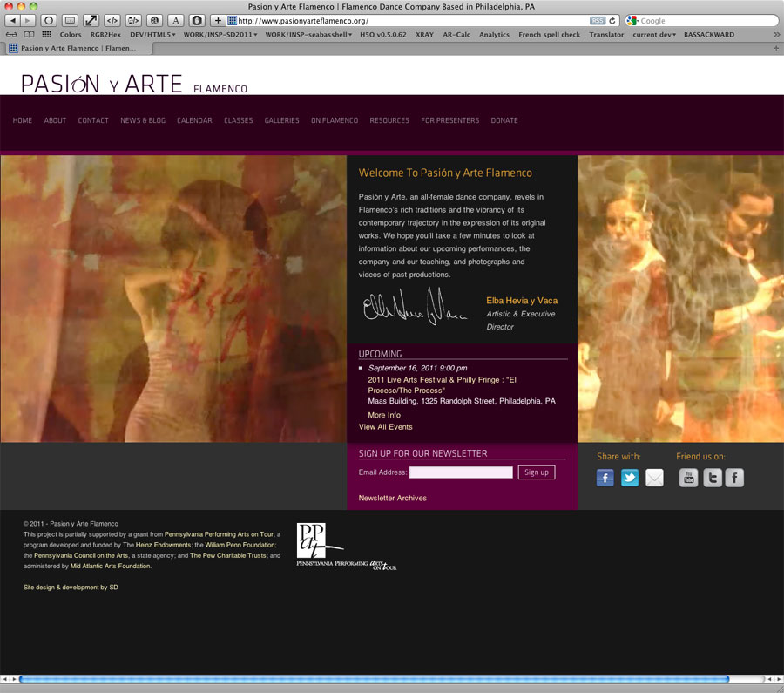The width and height of the screenshot is (784, 693).
Task: Expand the DEV/HTML5 bookmarks folder
Action: pos(152,35)
